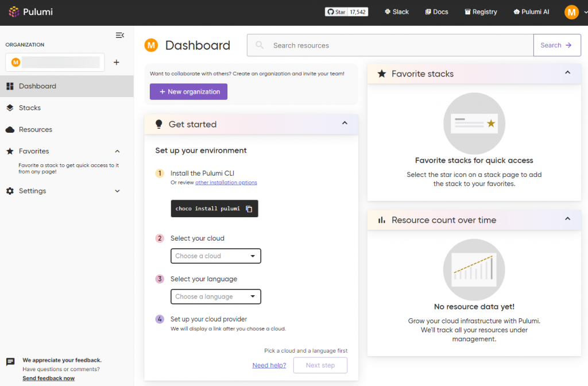Click 'No resource data yet!' text

point(474,307)
